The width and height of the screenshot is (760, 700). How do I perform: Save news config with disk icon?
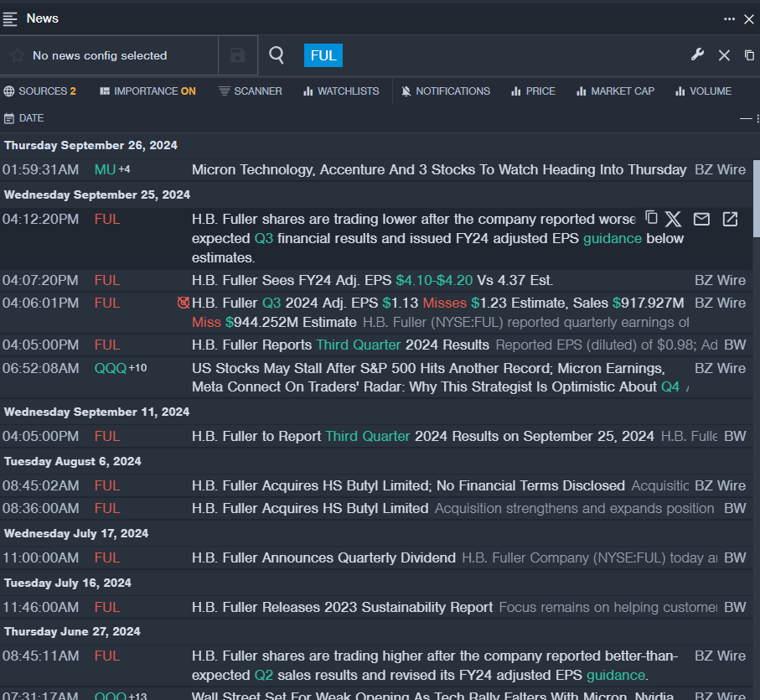click(238, 55)
